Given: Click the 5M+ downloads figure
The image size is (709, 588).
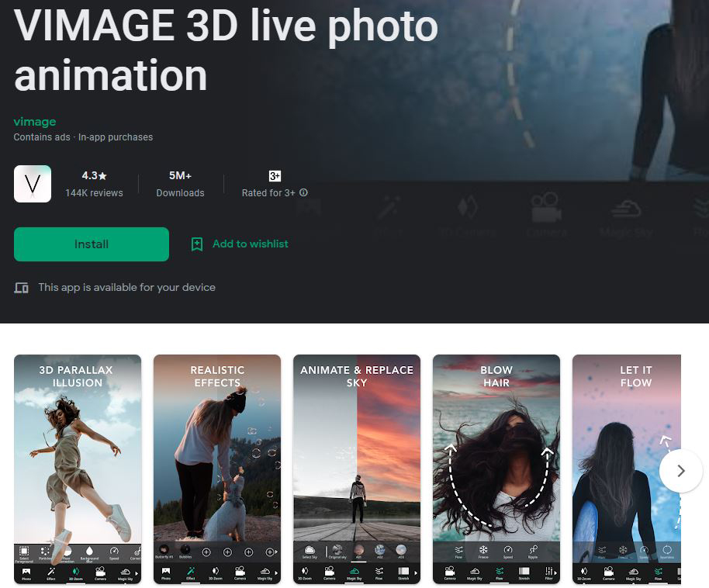Looking at the screenshot, I should point(180,175).
